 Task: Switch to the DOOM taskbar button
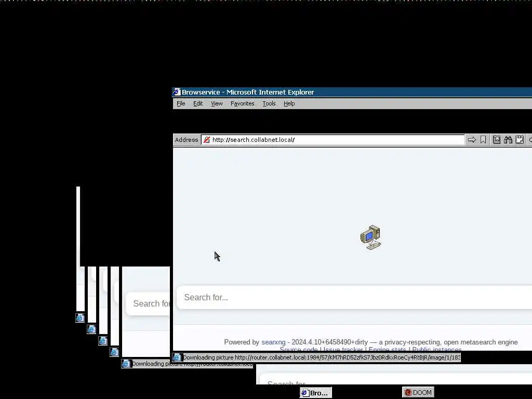point(418,393)
